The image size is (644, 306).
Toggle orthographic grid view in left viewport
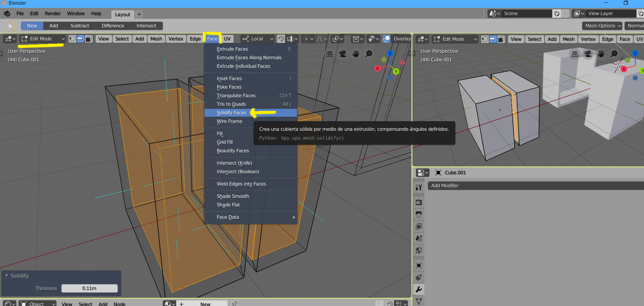(x=330, y=54)
